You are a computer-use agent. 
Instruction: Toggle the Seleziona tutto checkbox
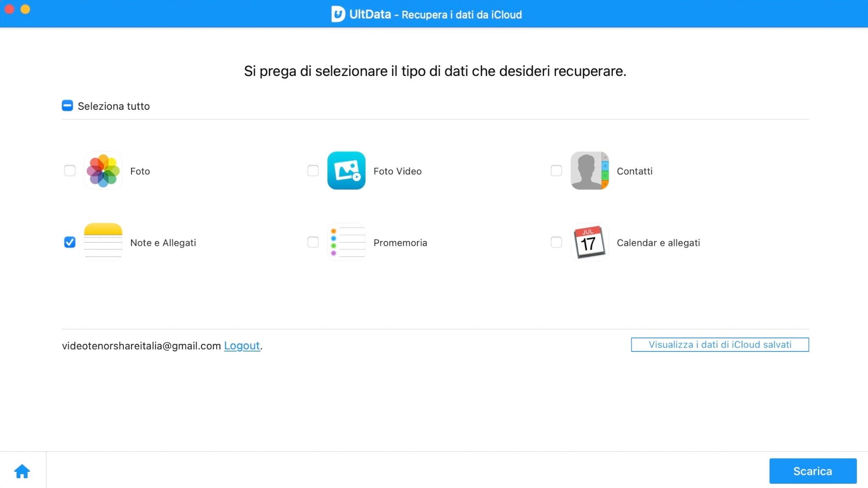[67, 106]
